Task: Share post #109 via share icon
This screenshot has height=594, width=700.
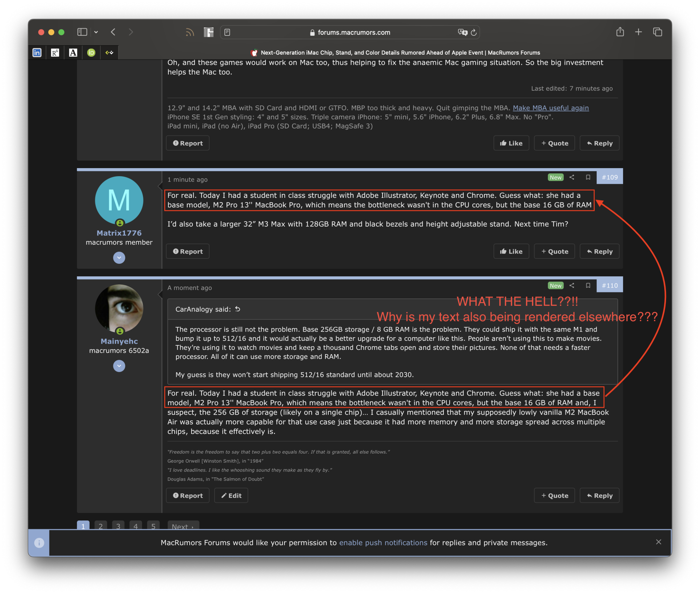Action: (572, 178)
